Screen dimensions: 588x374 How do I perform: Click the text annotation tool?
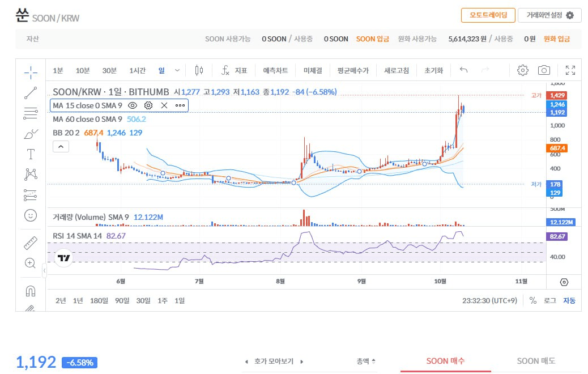31,154
